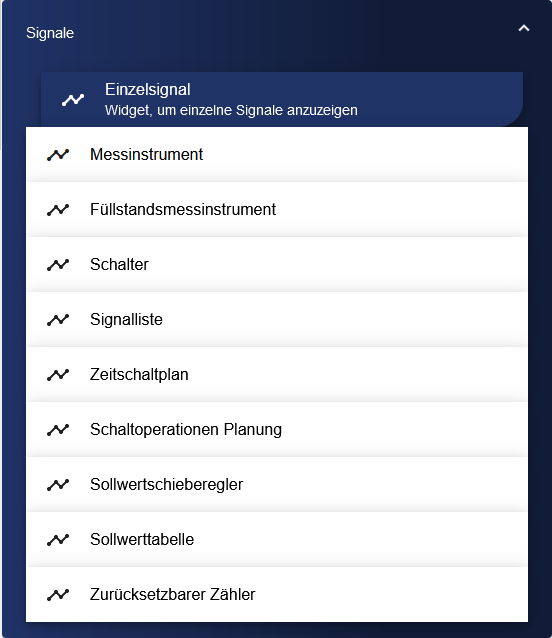
Task: Open the Einzelsignal widget dropdown
Action: 282,99
